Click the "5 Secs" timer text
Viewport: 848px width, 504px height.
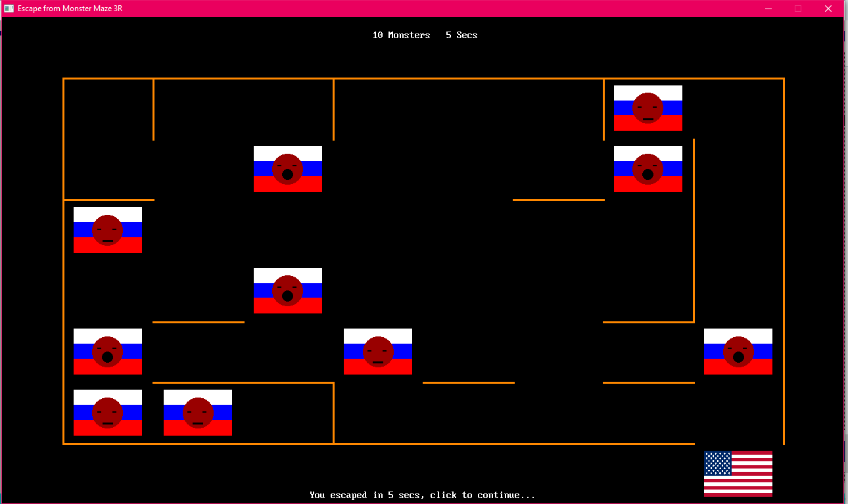click(x=461, y=35)
